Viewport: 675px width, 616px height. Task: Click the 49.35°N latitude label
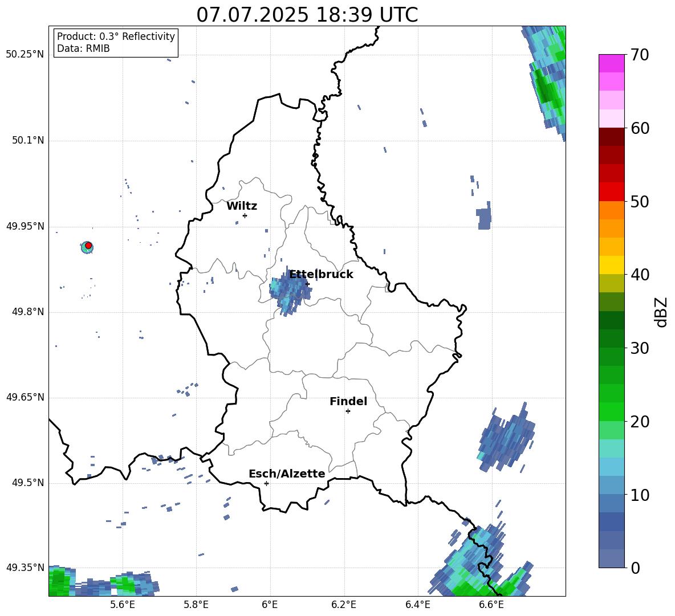click(x=25, y=568)
